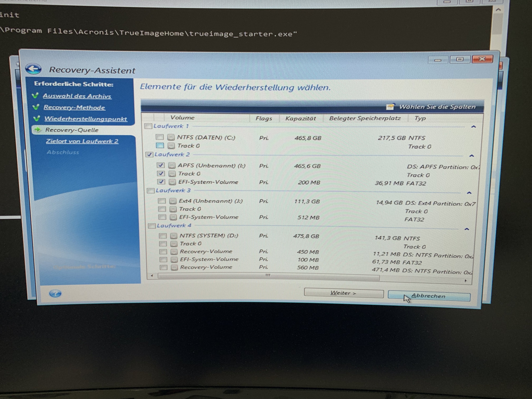The width and height of the screenshot is (532, 399).
Task: Click the help question mark icon
Action: point(55,293)
